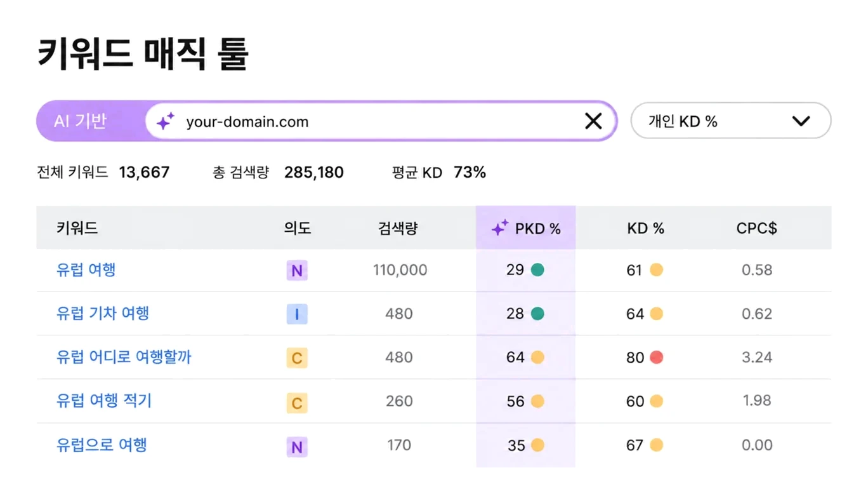
Task: Click the 0.58 CPC value
Action: click(757, 271)
